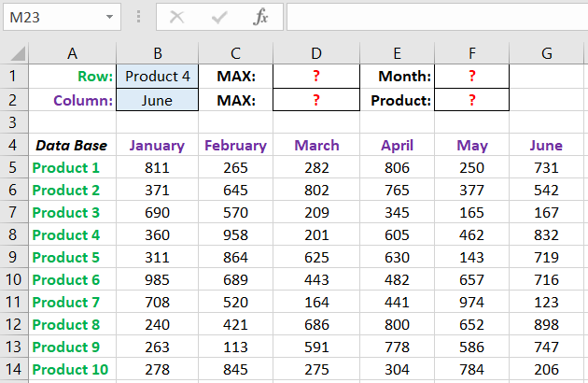Select cell with value 113
The width and height of the screenshot is (588, 383).
[235, 347]
